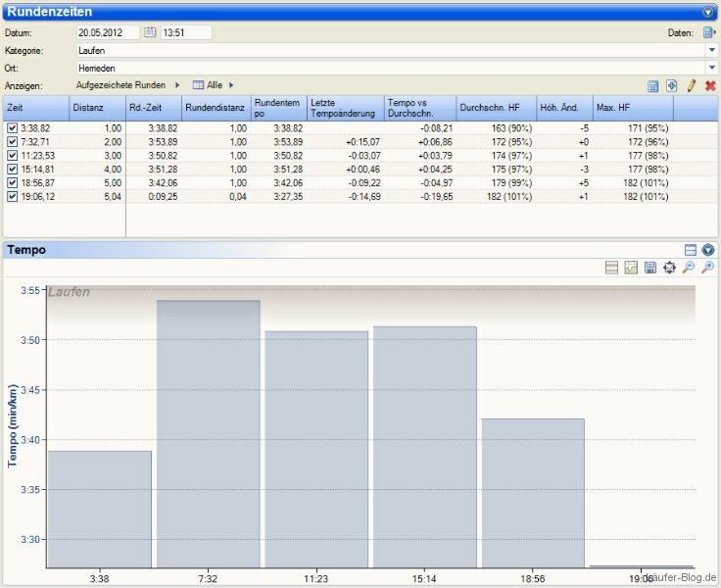Click the chart auto-fit arrows icon
721x588 pixels.
coord(669,268)
